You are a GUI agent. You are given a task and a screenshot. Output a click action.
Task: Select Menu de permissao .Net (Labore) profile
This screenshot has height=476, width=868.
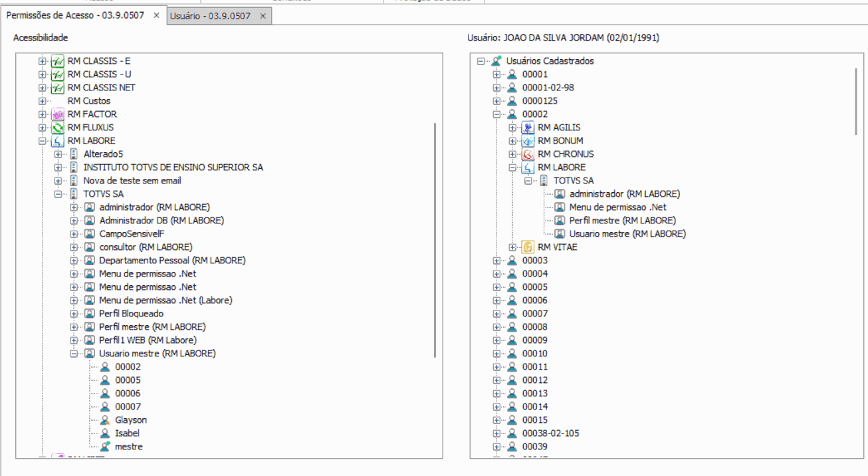165,300
